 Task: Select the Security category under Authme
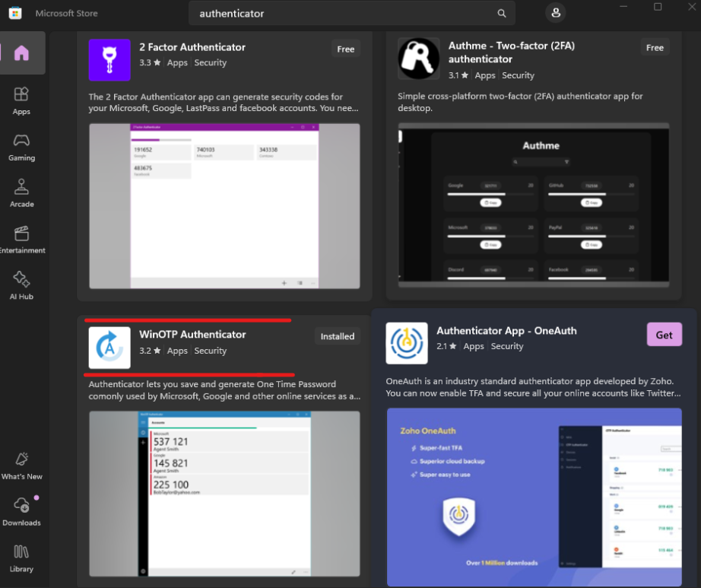[x=518, y=75]
